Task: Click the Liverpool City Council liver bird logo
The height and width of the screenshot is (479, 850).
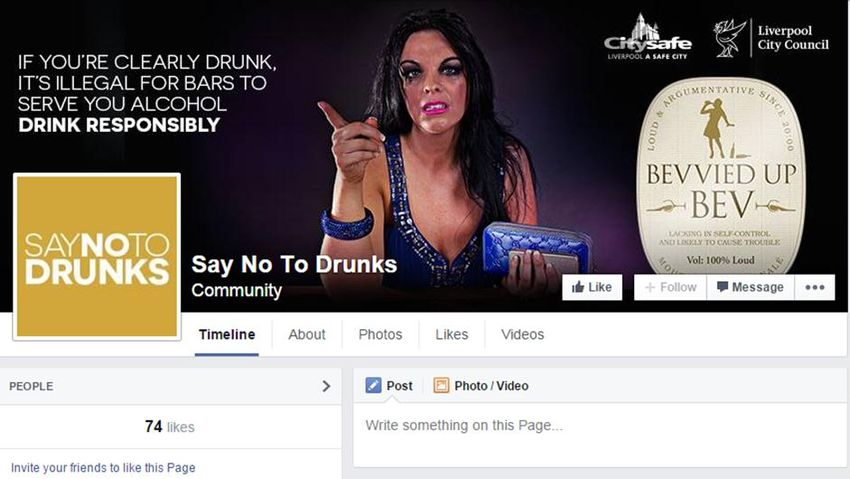Action: pyautogui.click(x=730, y=38)
